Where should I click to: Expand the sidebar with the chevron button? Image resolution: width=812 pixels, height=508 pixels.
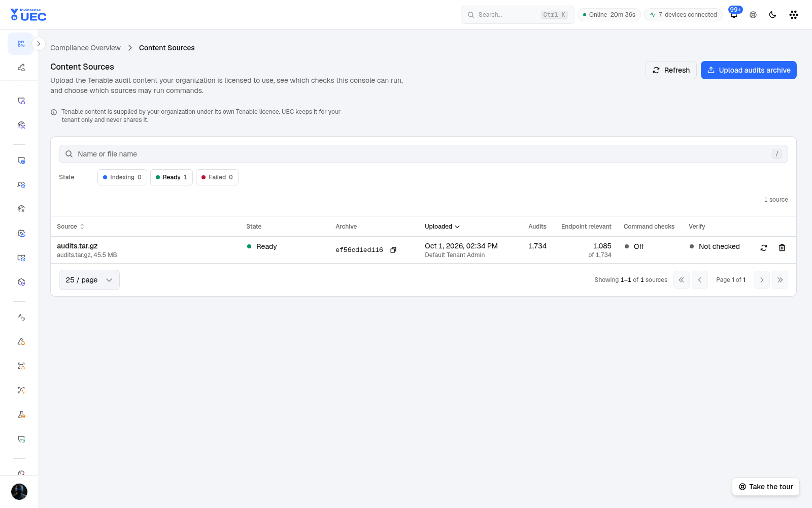[x=39, y=44]
